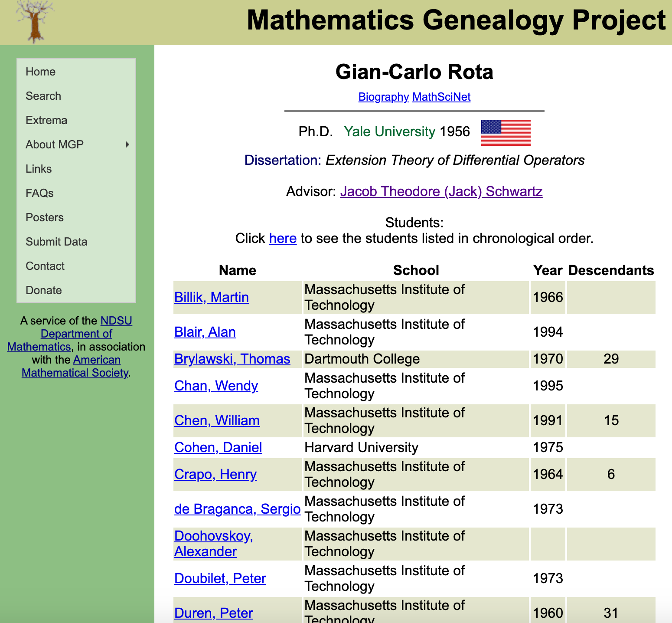The width and height of the screenshot is (672, 623).
Task: View Chen, William's genealogy entry
Action: 217,420
